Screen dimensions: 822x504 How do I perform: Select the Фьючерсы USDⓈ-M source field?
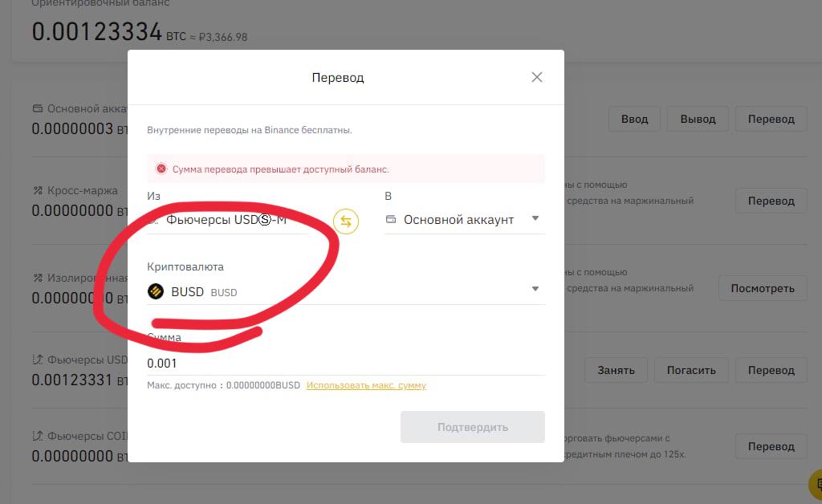[226, 220]
